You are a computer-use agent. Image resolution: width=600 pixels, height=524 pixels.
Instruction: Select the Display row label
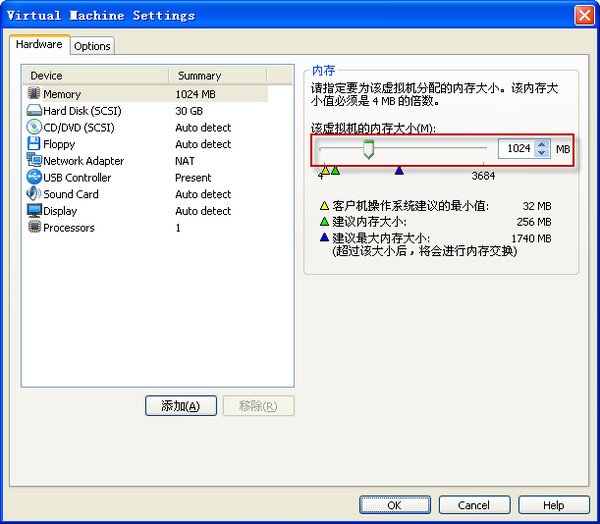tap(60, 211)
